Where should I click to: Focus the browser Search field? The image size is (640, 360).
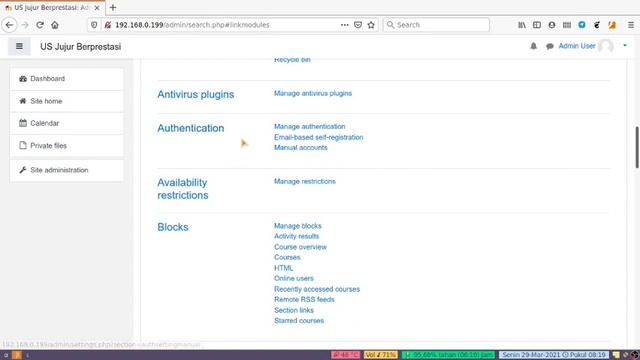pos(436,25)
